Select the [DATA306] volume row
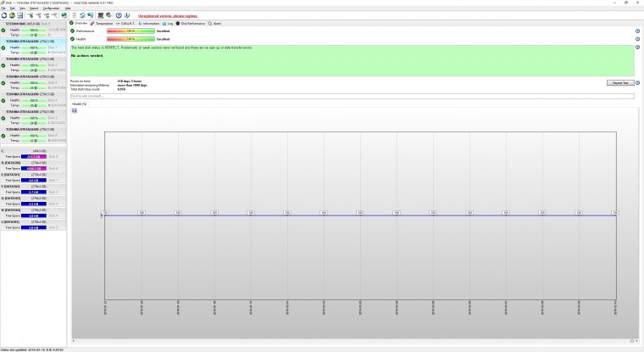The width and height of the screenshot is (644, 352). [x=33, y=165]
